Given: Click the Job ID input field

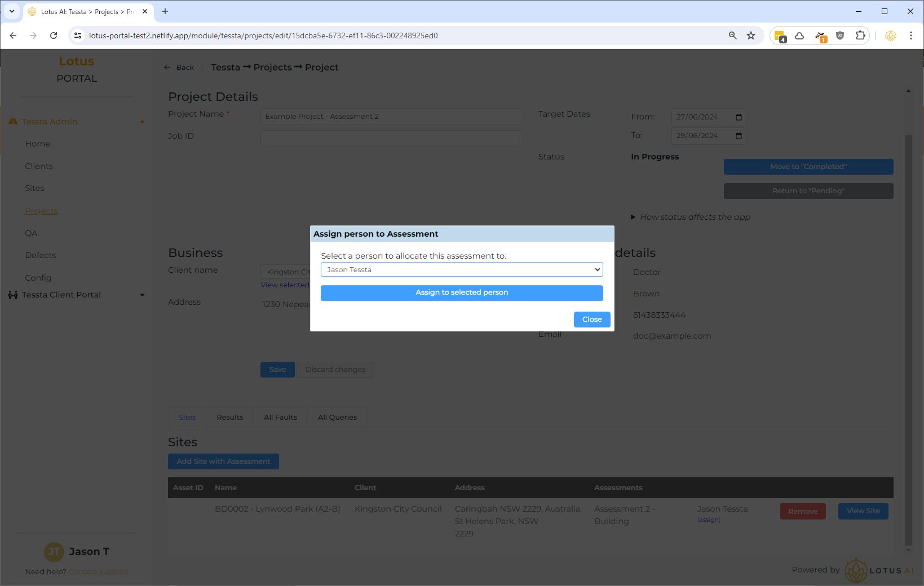Looking at the screenshot, I should [391, 139].
